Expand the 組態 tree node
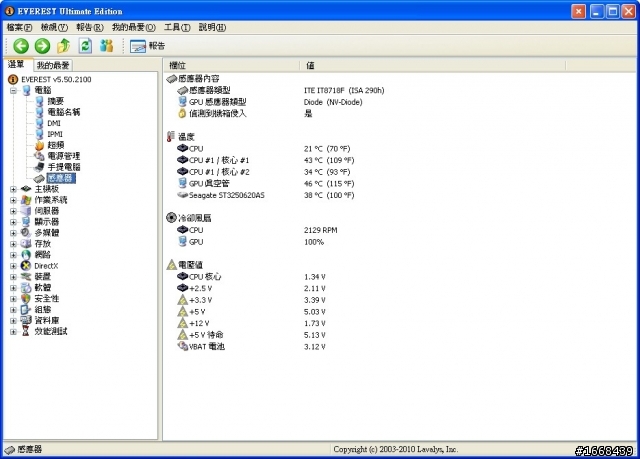Screen dimensions: 640x459 (13, 310)
